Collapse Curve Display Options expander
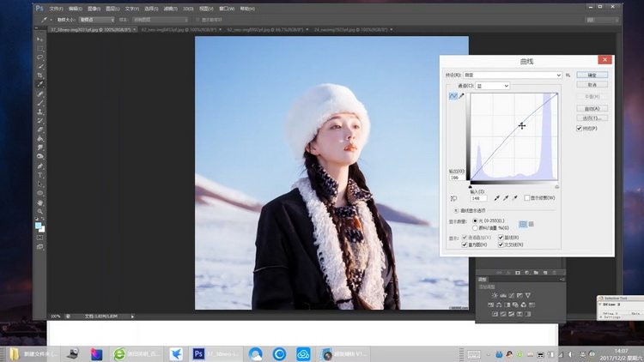The height and width of the screenshot is (362, 644). (456, 210)
